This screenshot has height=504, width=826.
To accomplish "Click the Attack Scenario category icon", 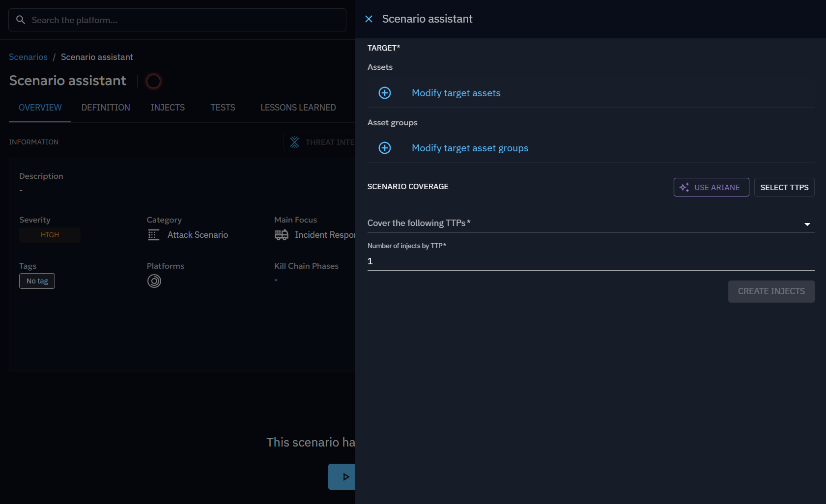I will tap(154, 235).
